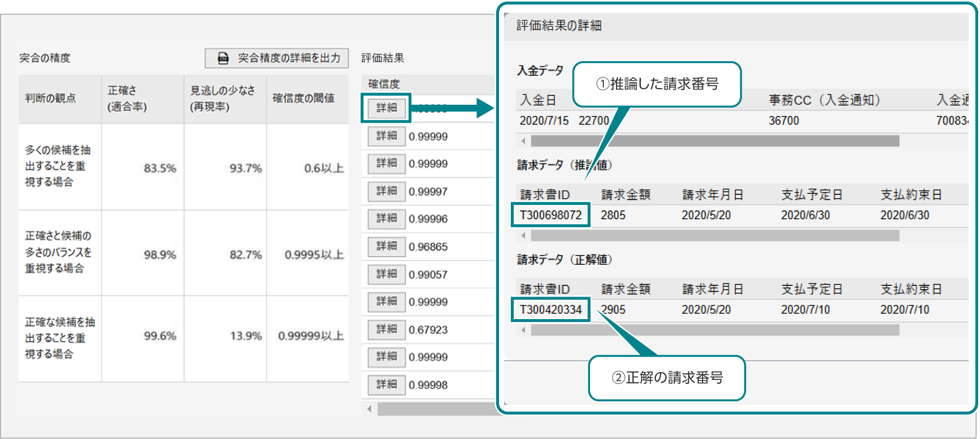
Task: Click the 確信度 column header
Action: tap(384, 84)
